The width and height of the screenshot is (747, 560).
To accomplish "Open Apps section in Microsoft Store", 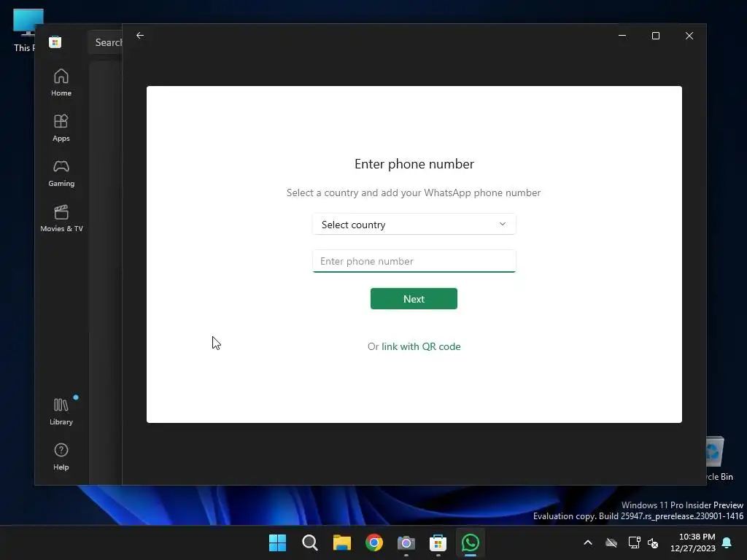I will [61, 128].
